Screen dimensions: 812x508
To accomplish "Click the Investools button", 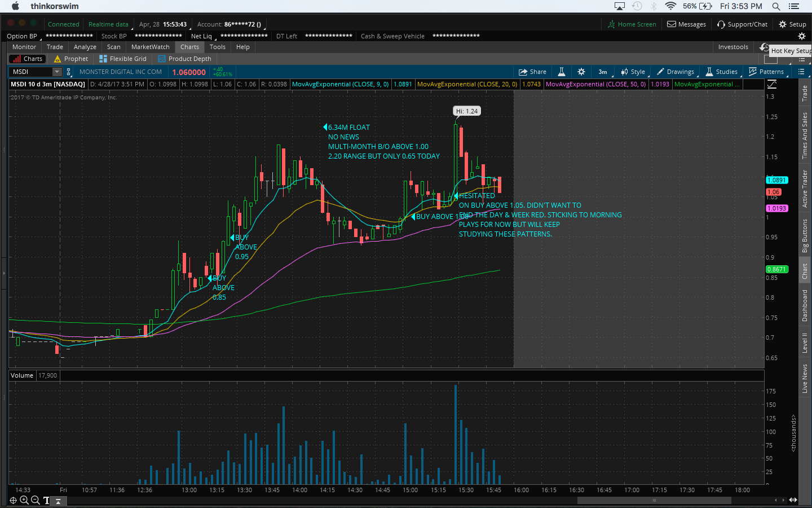I will pos(733,47).
